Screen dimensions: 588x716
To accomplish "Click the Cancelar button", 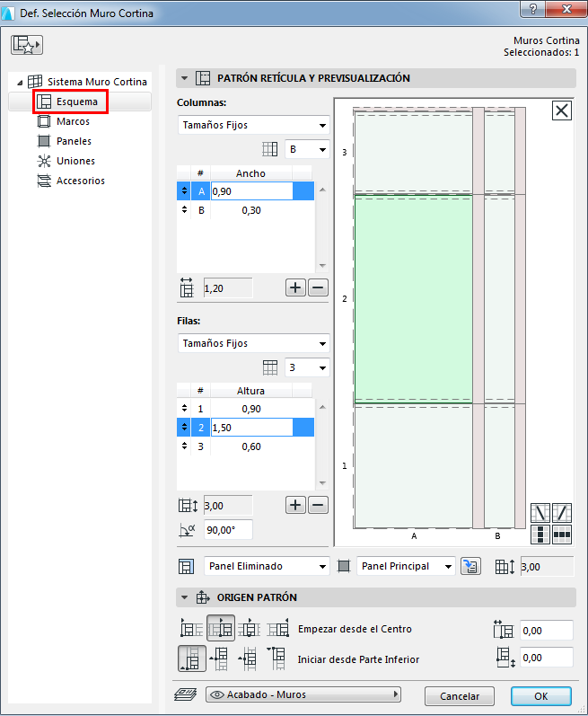I will (460, 696).
